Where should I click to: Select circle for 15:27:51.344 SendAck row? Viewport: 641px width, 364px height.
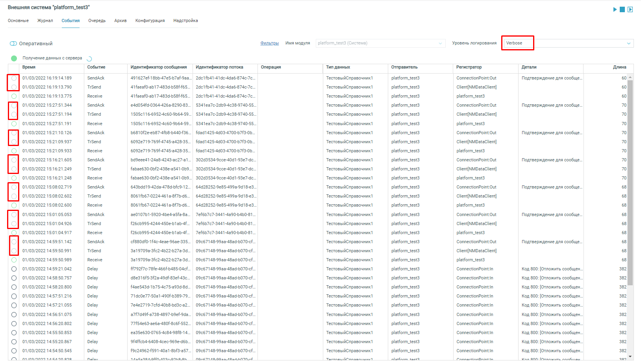(x=14, y=105)
